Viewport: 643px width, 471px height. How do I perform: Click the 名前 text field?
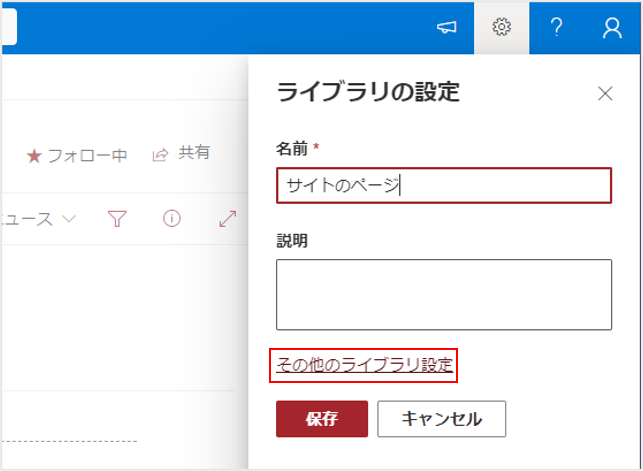point(443,185)
